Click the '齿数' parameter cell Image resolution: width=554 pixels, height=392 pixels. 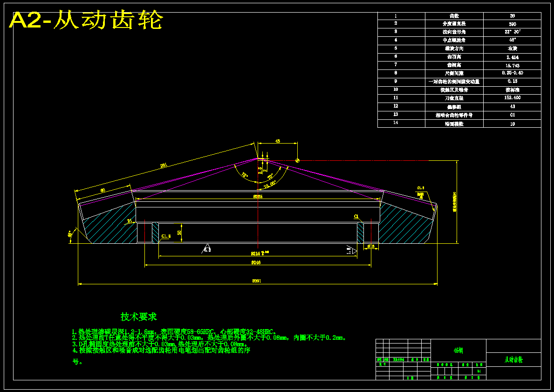pos(454,16)
